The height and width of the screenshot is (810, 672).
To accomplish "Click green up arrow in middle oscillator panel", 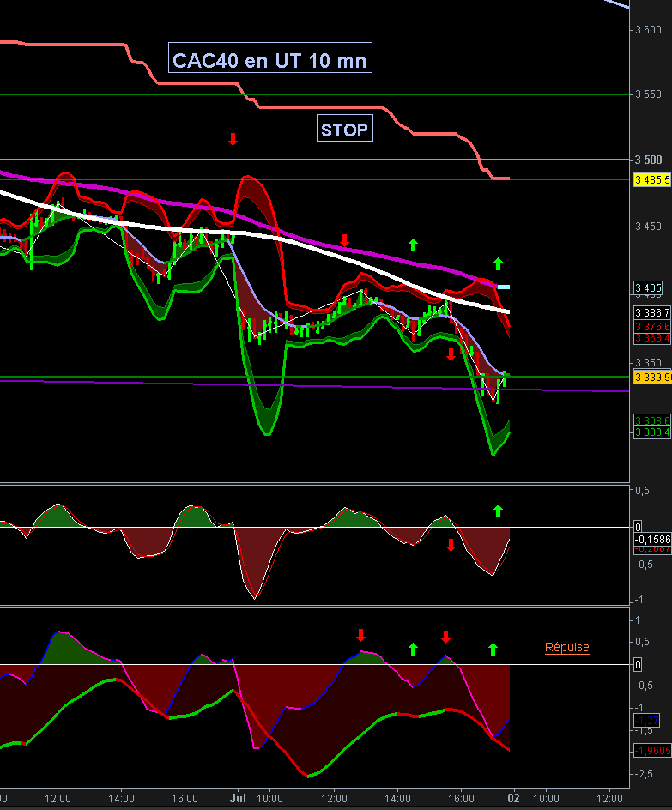I will click(498, 511).
